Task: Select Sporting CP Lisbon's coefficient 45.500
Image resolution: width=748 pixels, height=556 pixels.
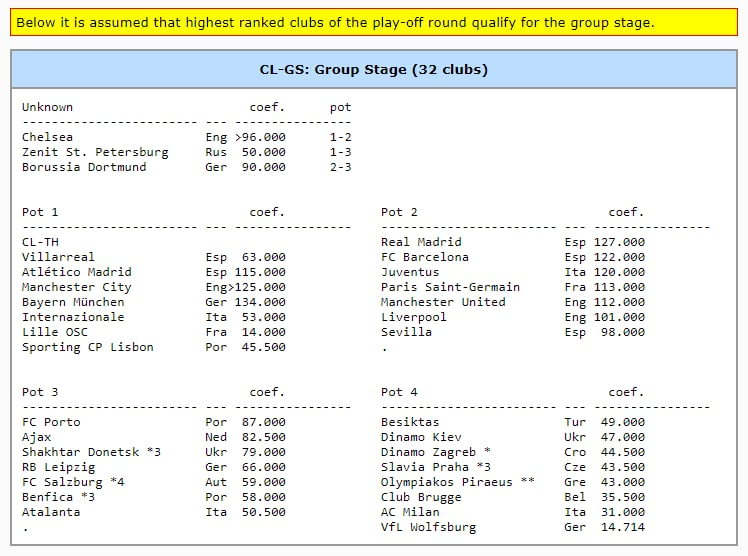Action: tap(264, 347)
